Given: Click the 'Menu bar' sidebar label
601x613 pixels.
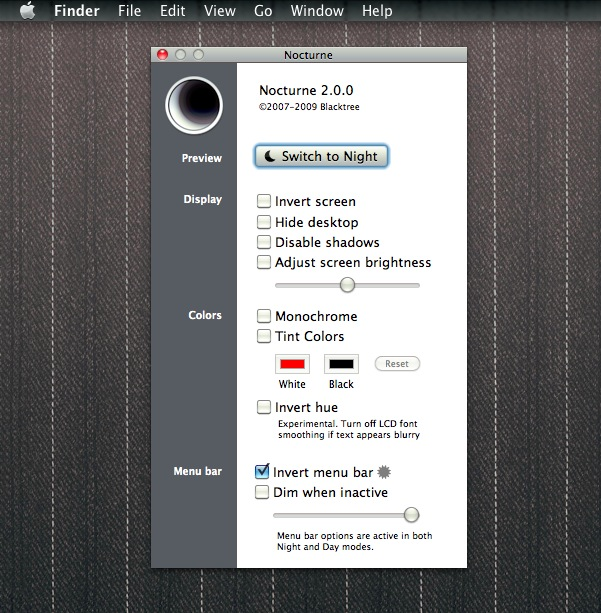Looking at the screenshot, I should 197,471.
